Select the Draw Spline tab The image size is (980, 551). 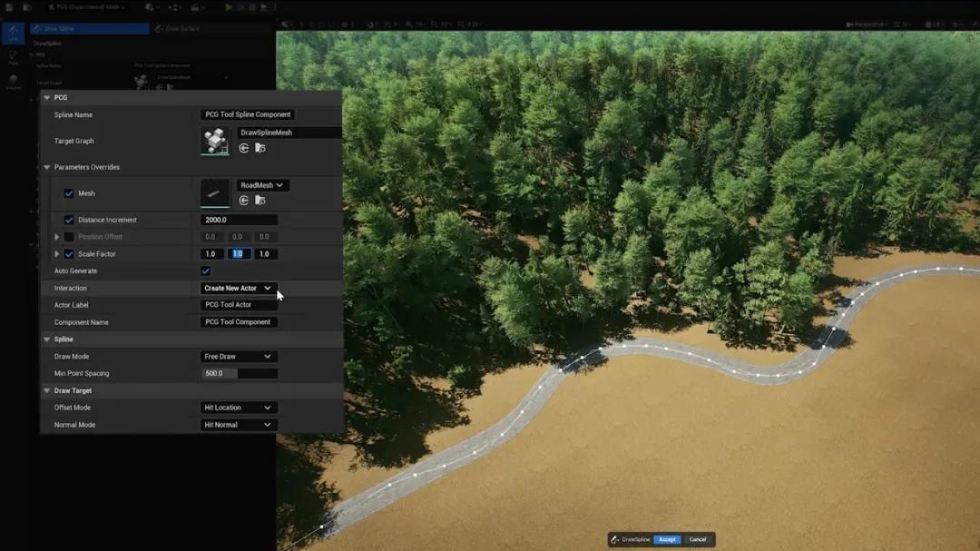pyautogui.click(x=89, y=29)
